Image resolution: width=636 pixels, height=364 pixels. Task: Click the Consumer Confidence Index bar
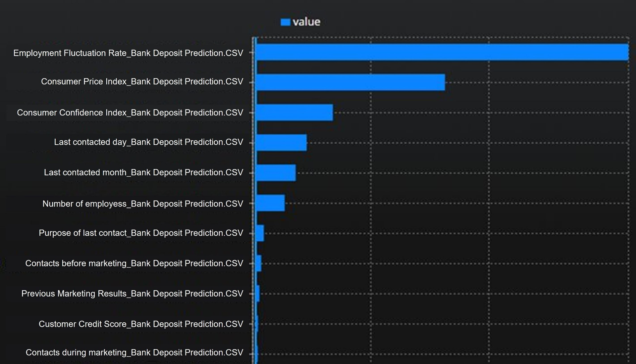(x=294, y=113)
